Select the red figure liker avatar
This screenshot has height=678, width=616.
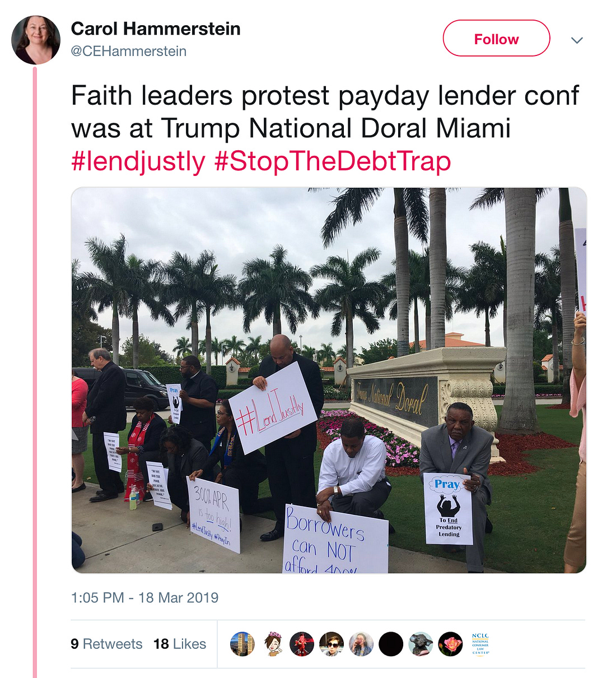tap(302, 644)
